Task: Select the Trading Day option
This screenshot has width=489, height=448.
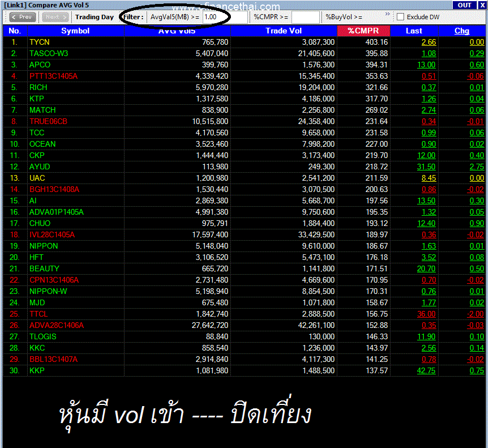Action: pos(95,17)
